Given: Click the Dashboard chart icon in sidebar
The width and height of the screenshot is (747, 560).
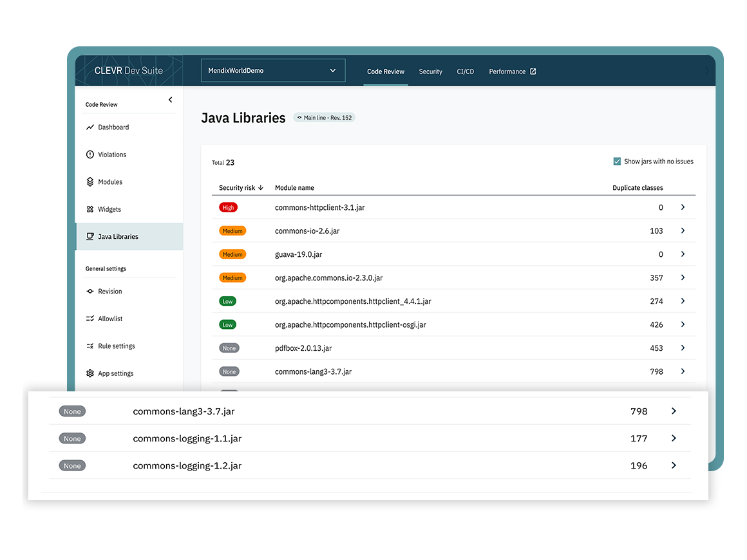Looking at the screenshot, I should pyautogui.click(x=90, y=127).
